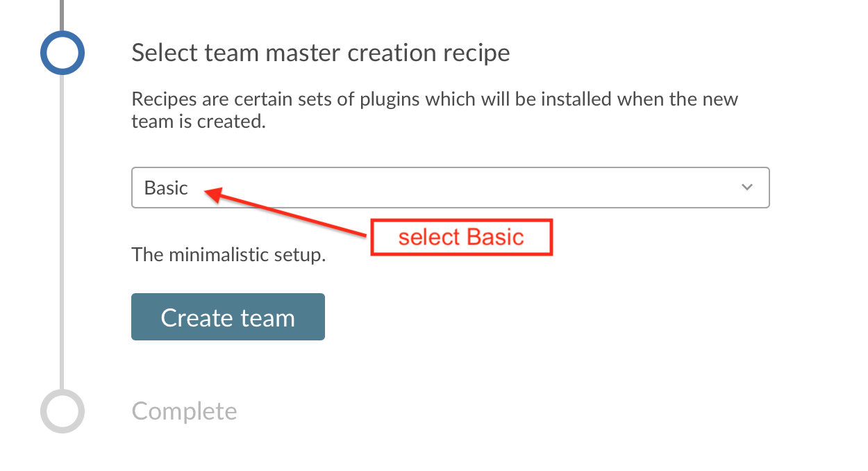The image size is (868, 471).
Task: Click the Basic text in the select field
Action: click(166, 188)
